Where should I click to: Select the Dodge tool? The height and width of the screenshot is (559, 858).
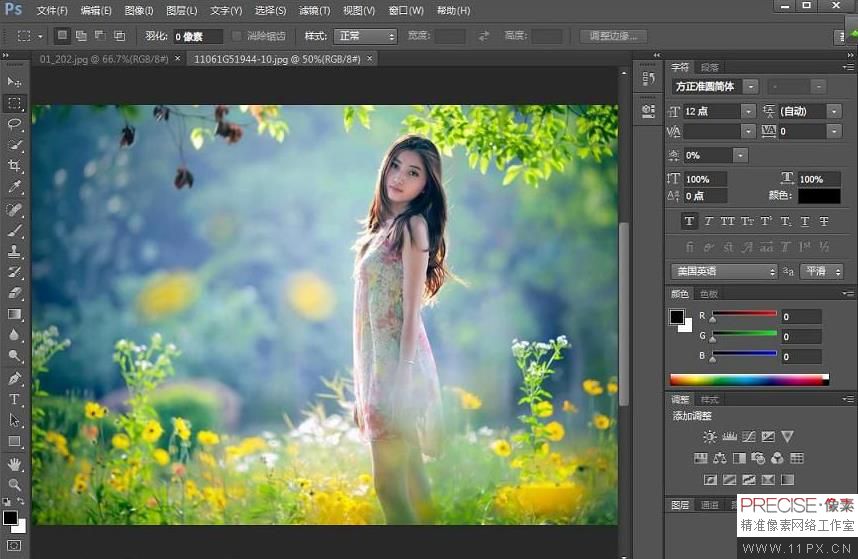[x=14, y=356]
